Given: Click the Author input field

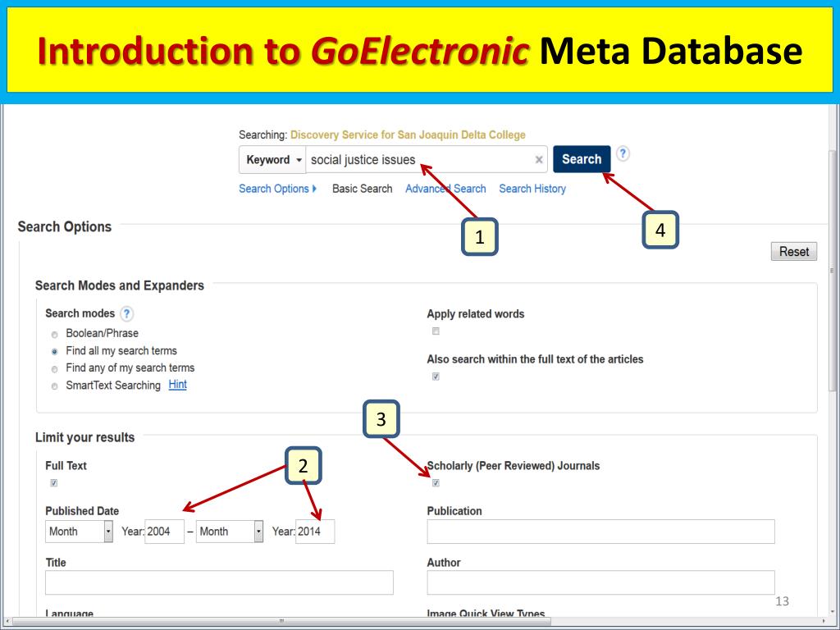Looking at the screenshot, I should coord(600,582).
